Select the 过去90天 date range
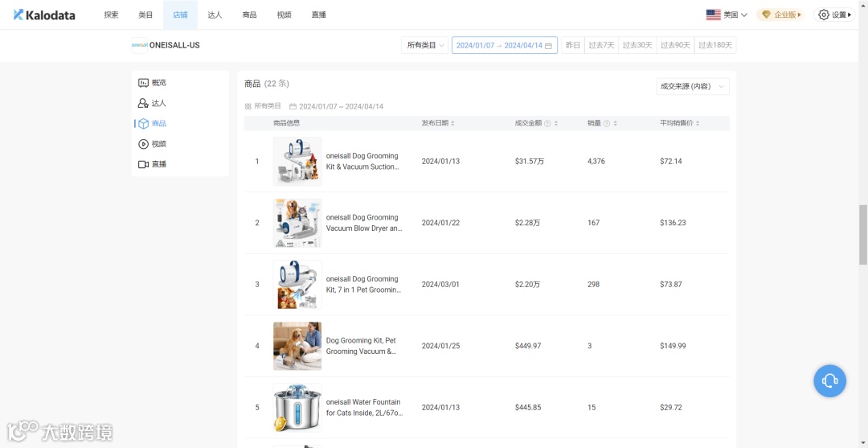The image size is (868, 448). [x=675, y=45]
